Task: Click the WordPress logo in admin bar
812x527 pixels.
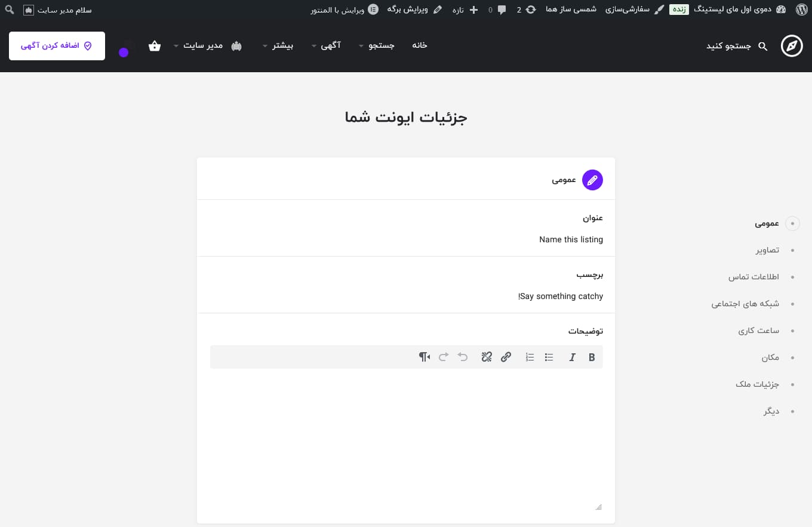Action: coord(801,10)
